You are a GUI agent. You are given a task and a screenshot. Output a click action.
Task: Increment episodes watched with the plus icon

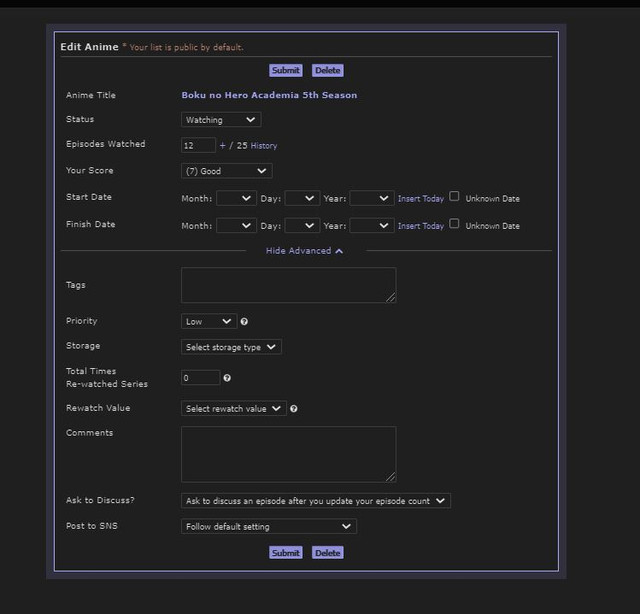click(222, 145)
